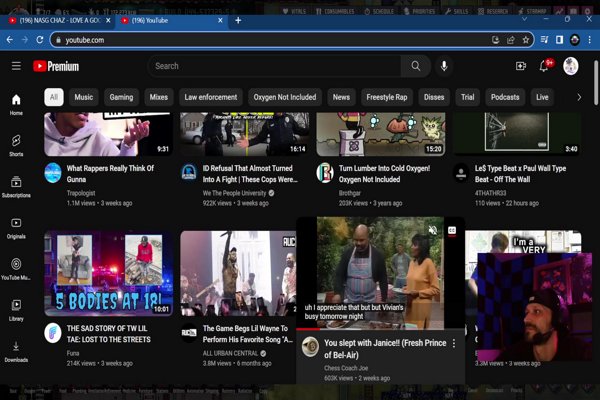Open Shorts in the sidebar
Image resolution: width=600 pixels, height=400 pixels.
(16, 146)
